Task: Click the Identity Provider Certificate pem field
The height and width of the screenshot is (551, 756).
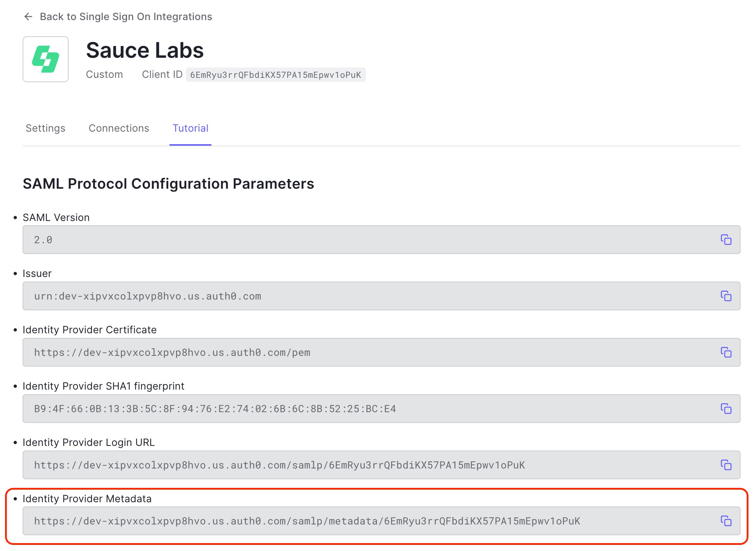Action: pyautogui.click(x=359, y=352)
